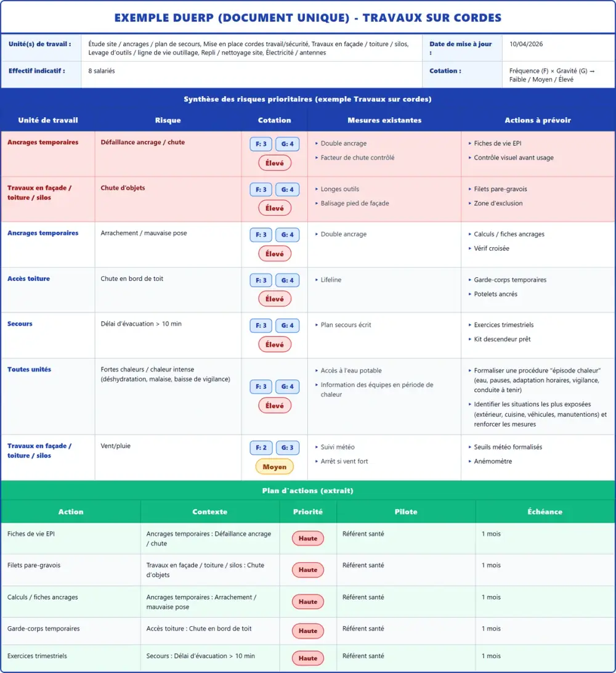Viewport: 616px width, 673px height.
Task: Select the "G: 3" badge in Vent/pluie row
Action: tap(288, 447)
